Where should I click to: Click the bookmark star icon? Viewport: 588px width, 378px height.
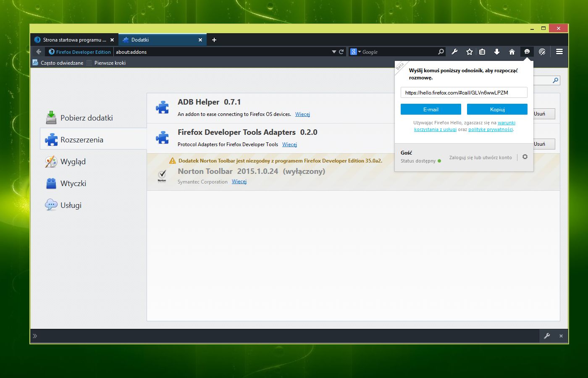click(470, 52)
